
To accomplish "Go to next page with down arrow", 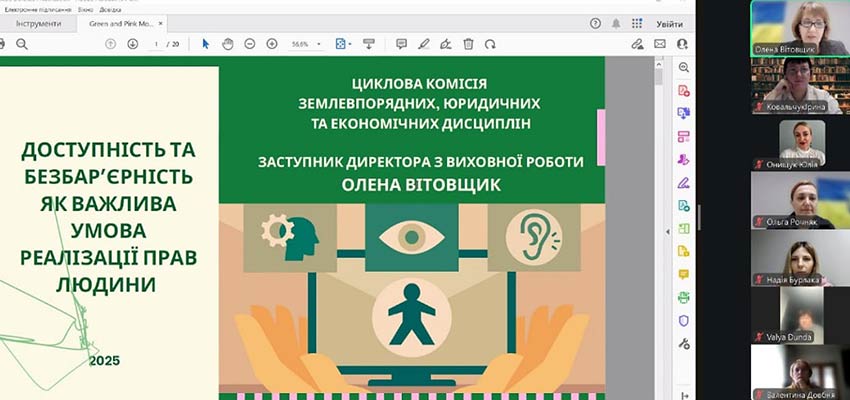I will [x=132, y=44].
